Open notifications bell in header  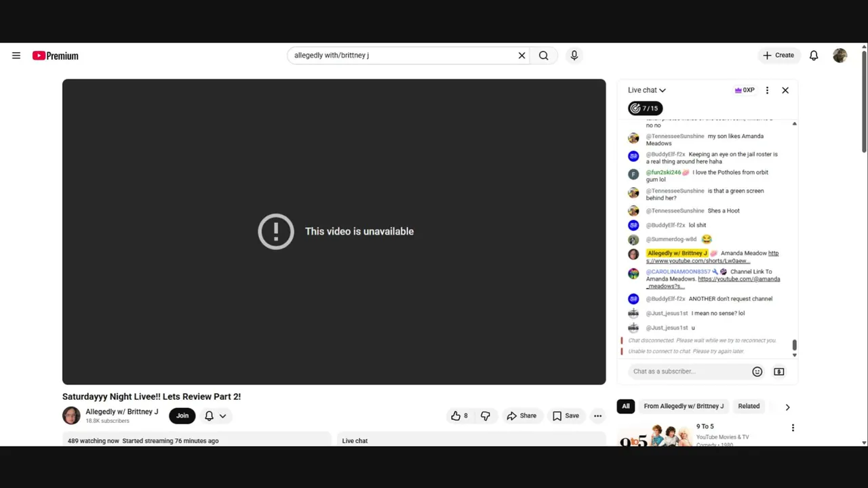coord(814,56)
